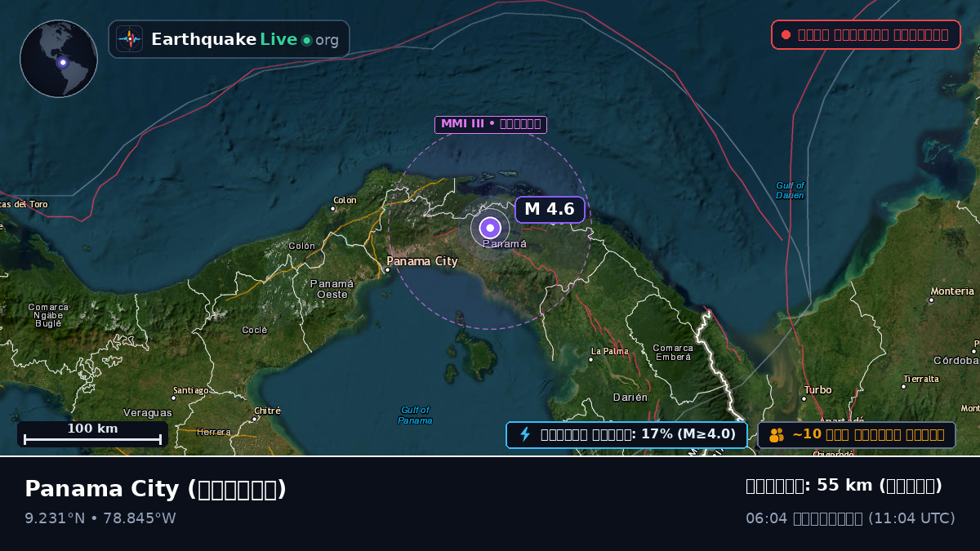Click the Tierralta town label
The width and height of the screenshot is (980, 551).
[921, 379]
